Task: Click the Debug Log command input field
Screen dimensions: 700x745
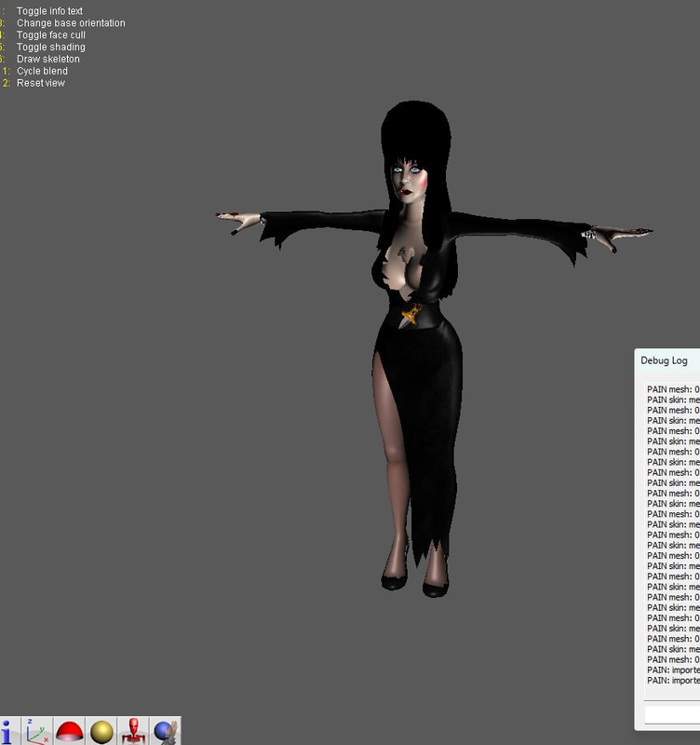Action: click(672, 714)
